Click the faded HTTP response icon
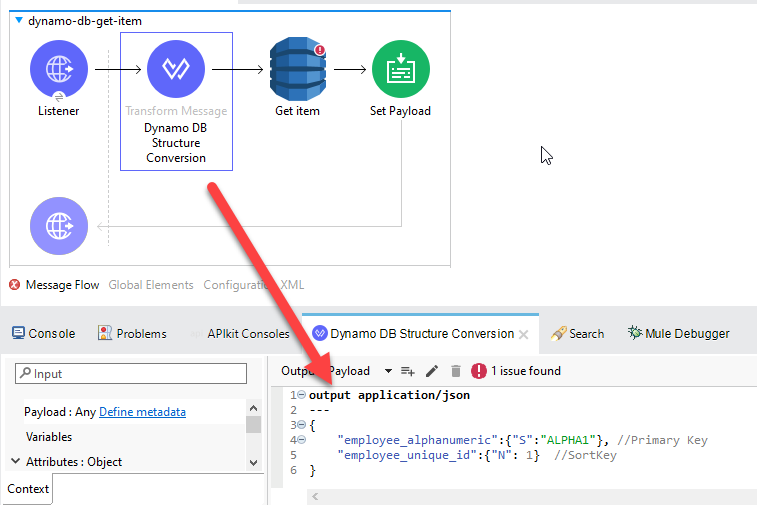Image resolution: width=757 pixels, height=505 pixels. click(x=59, y=225)
